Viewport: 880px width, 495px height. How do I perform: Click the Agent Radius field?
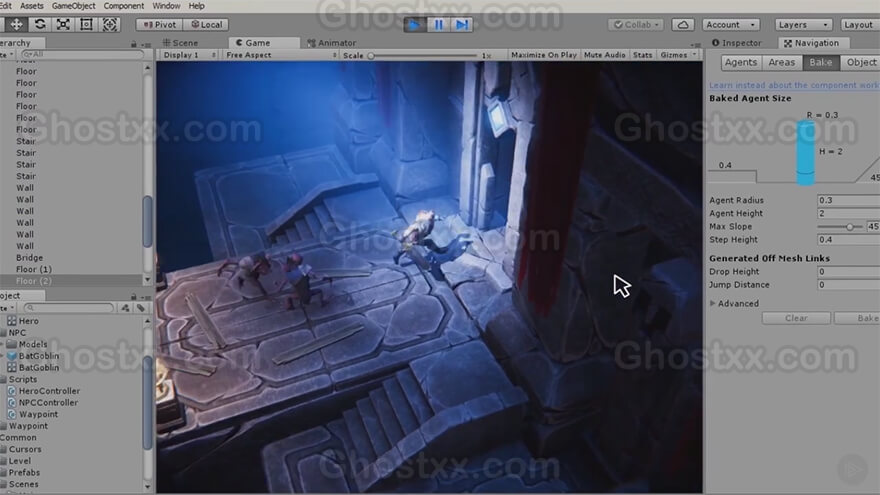tap(848, 200)
